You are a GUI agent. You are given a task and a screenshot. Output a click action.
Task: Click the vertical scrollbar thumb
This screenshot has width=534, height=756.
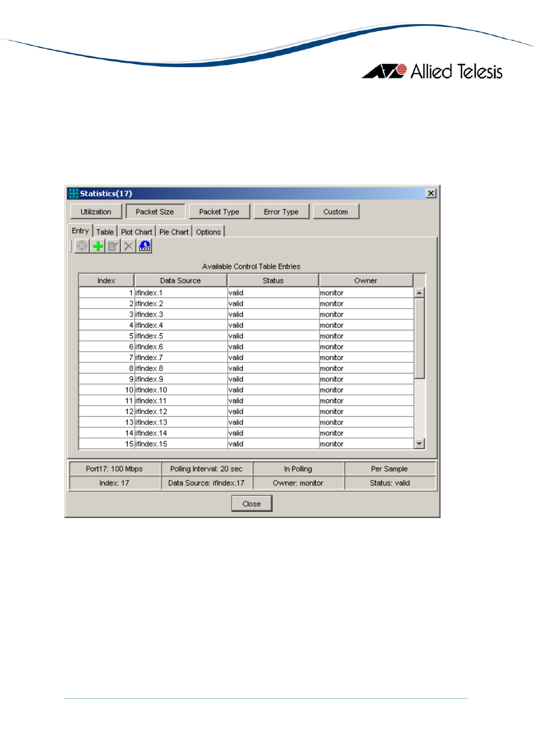[x=419, y=338]
